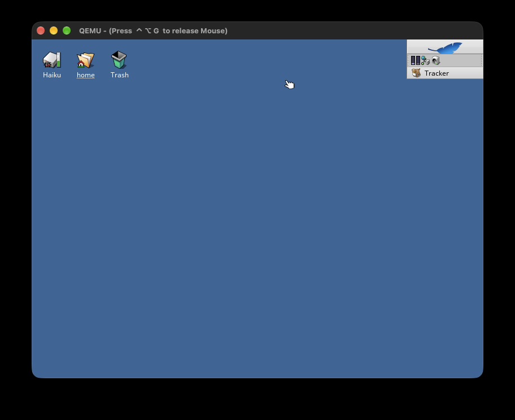Close the QEMU window with the red button
This screenshot has height=420, width=515.
click(x=41, y=30)
